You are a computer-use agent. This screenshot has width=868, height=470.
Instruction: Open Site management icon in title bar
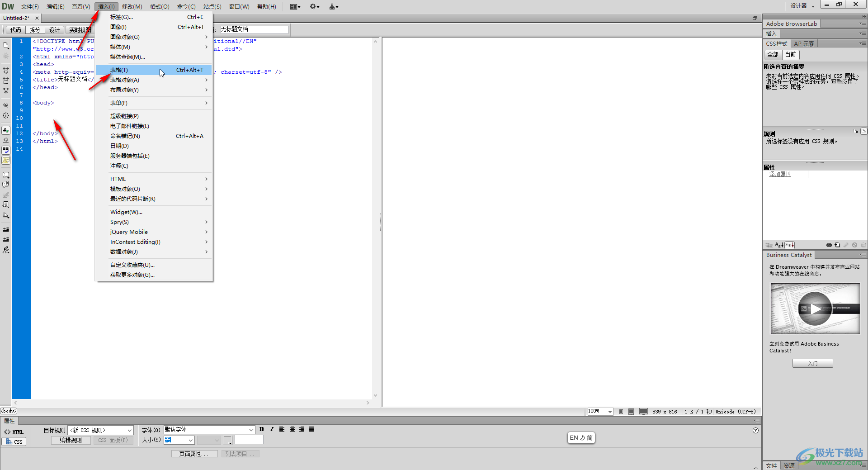tap(334, 6)
